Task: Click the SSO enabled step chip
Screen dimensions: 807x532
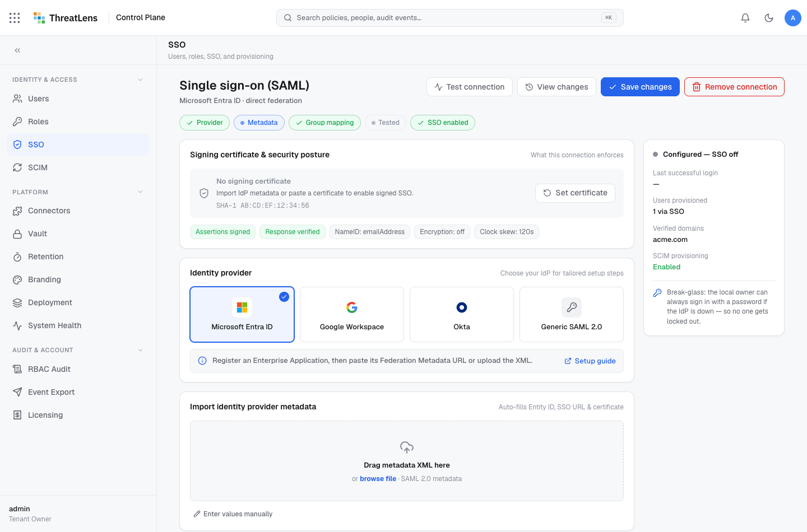Action: pyautogui.click(x=443, y=123)
